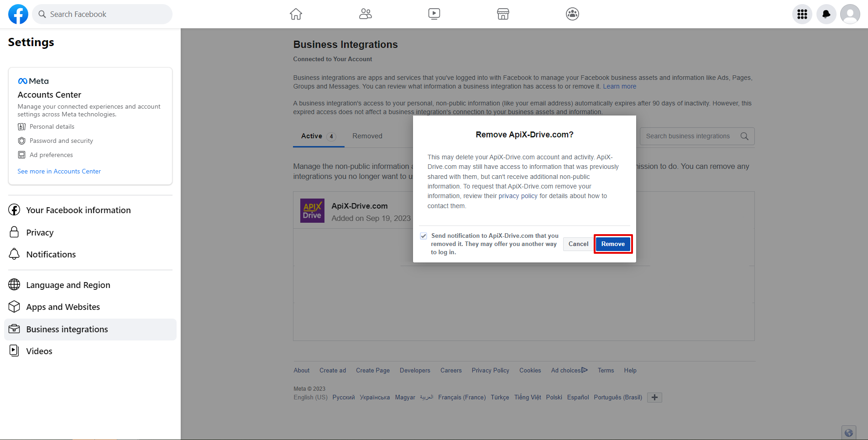Open the Careers footer link
This screenshot has height=440, width=868.
click(x=451, y=371)
